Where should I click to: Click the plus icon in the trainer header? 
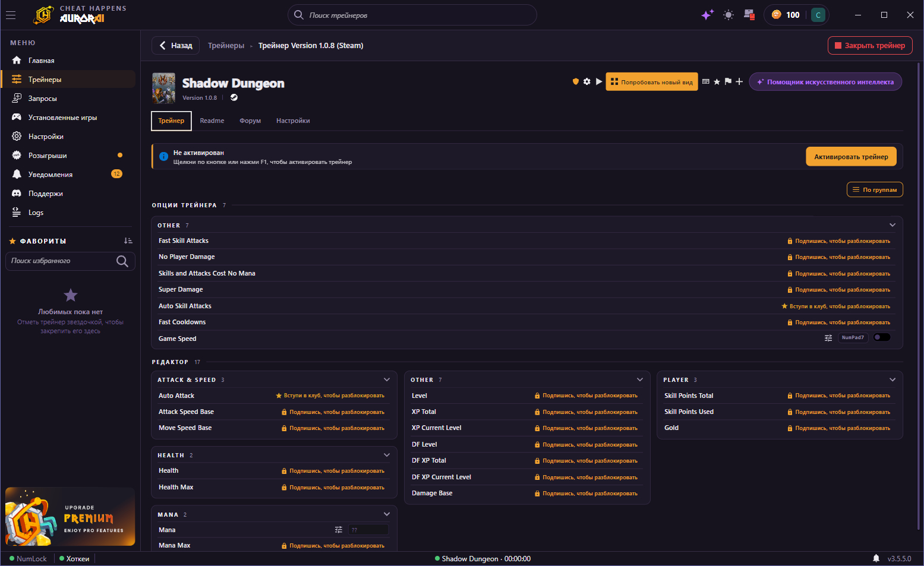739,81
